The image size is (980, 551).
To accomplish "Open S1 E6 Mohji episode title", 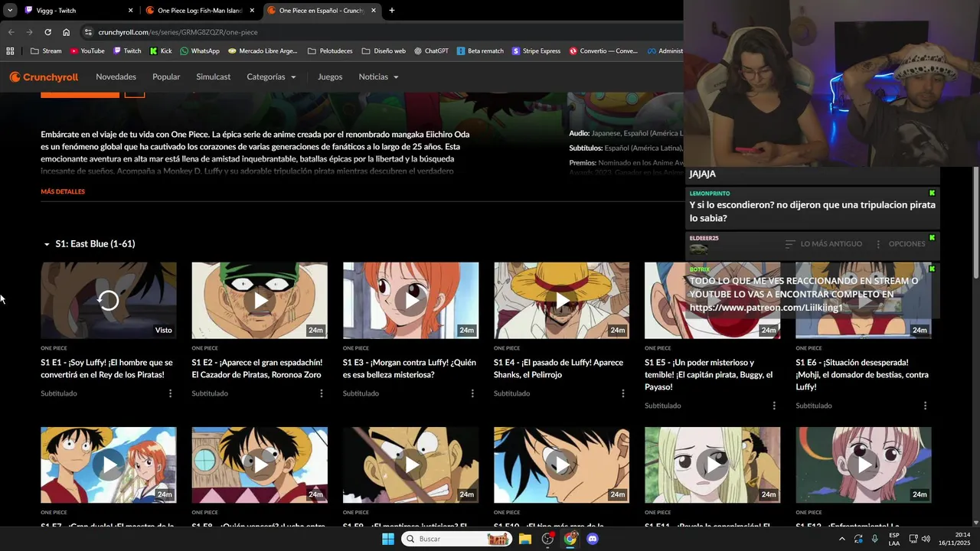I will click(x=862, y=375).
